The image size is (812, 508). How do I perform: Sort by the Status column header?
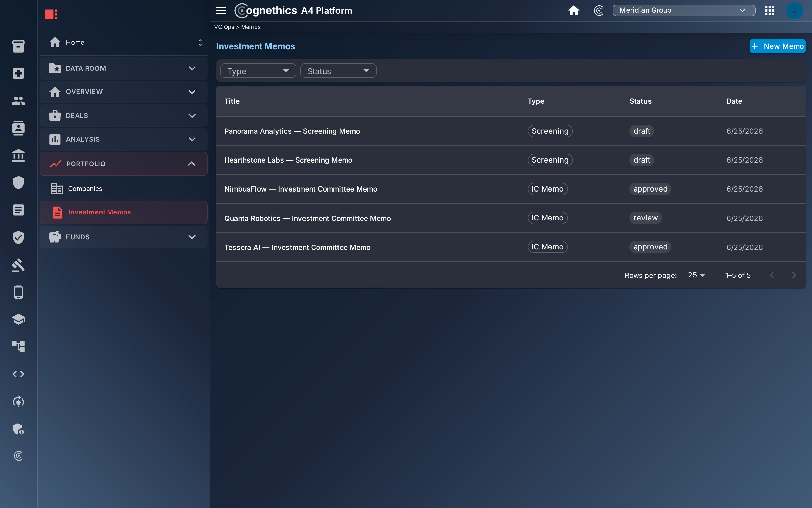click(x=640, y=101)
